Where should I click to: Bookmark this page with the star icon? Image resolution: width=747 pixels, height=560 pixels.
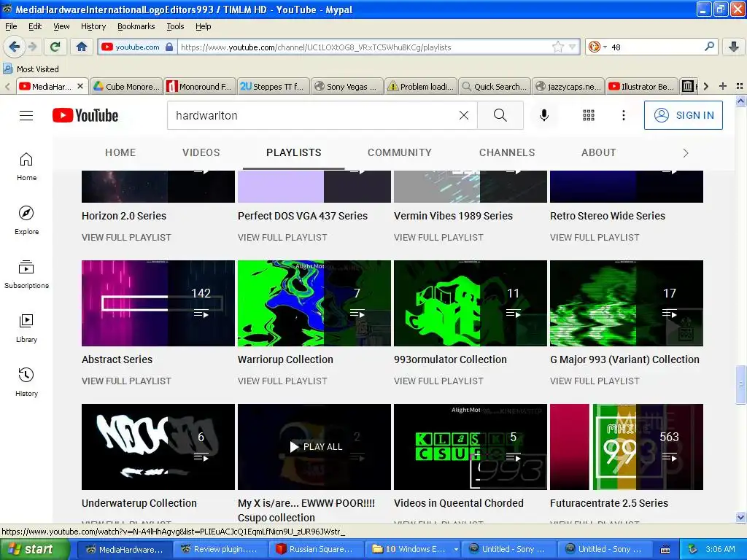(557, 47)
